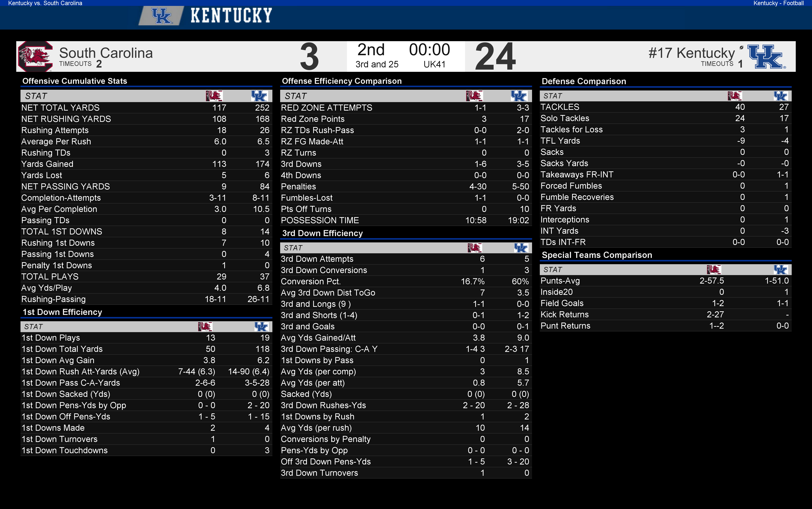Click the Kentucky vs. South Carolina title text
This screenshot has width=812, height=509.
[x=45, y=3]
